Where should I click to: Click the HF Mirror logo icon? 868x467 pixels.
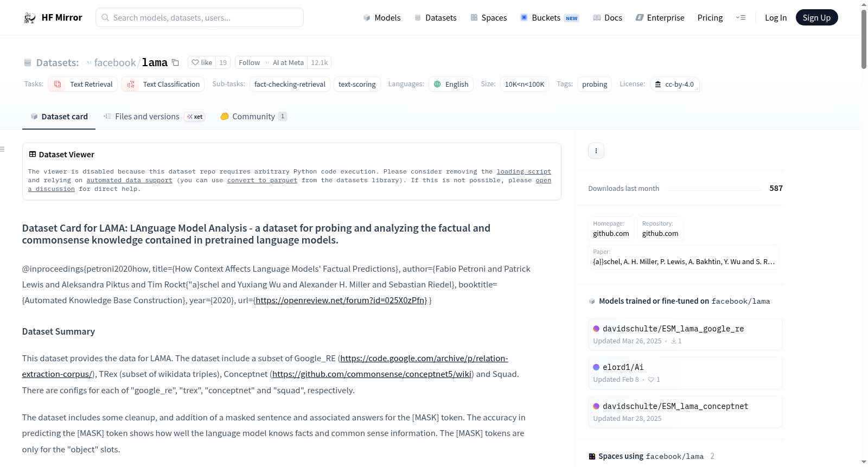coord(30,17)
